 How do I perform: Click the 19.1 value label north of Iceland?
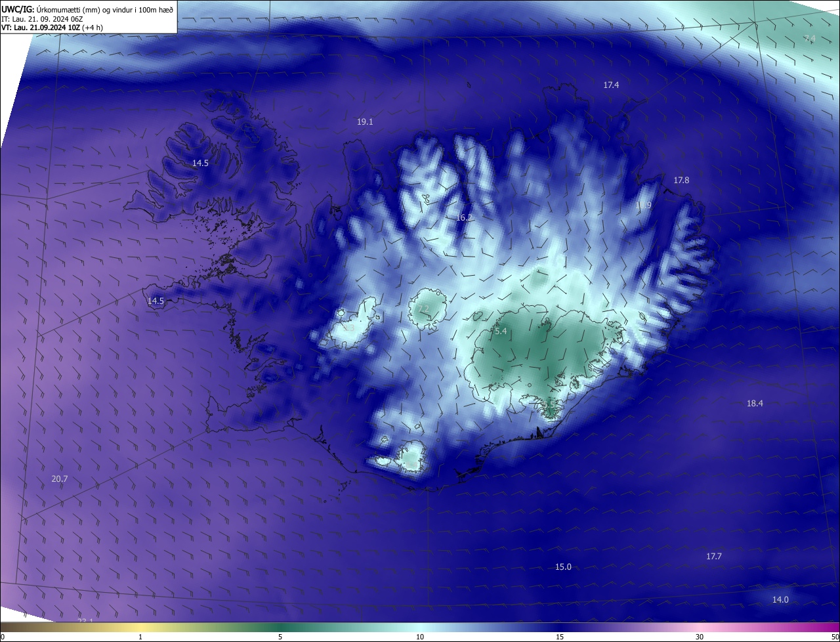pos(365,122)
